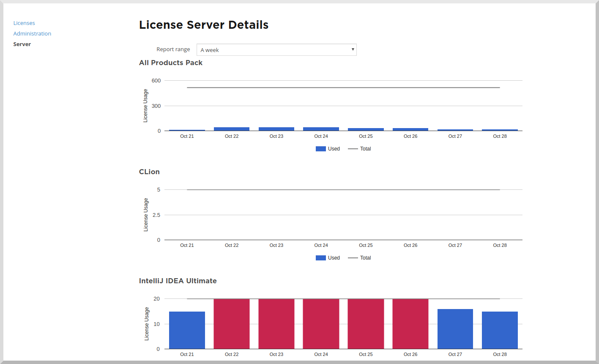Click the 'Total' legend text under All Products Pack
The image size is (599, 364).
[x=366, y=149]
